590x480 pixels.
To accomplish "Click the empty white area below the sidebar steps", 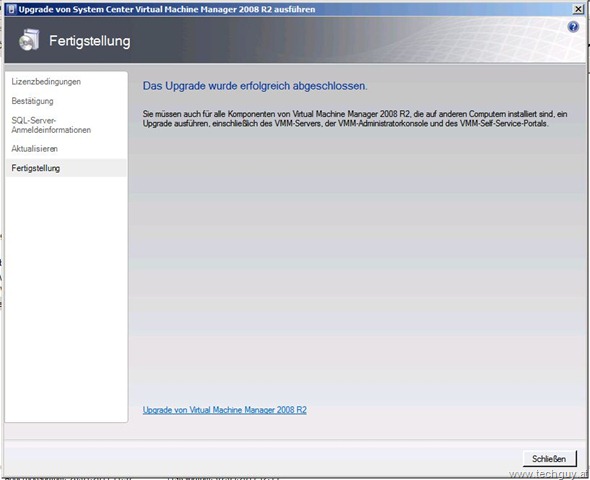I will tap(66, 297).
